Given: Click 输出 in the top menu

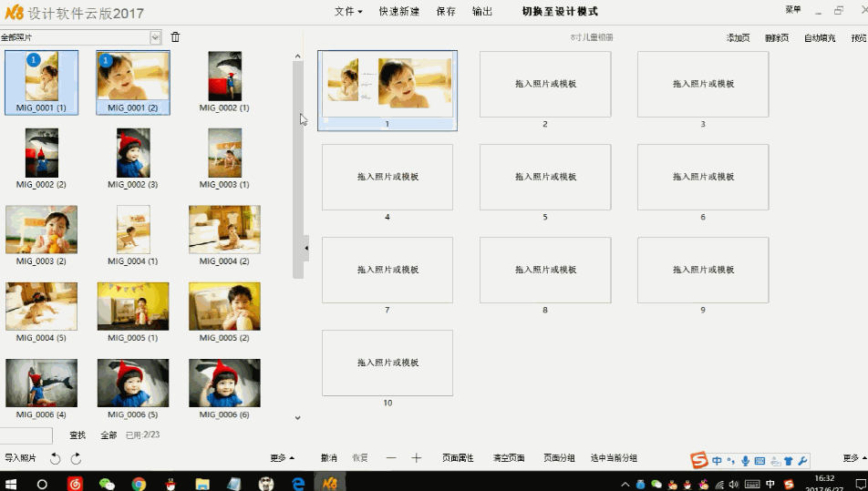Looking at the screenshot, I should pos(482,12).
